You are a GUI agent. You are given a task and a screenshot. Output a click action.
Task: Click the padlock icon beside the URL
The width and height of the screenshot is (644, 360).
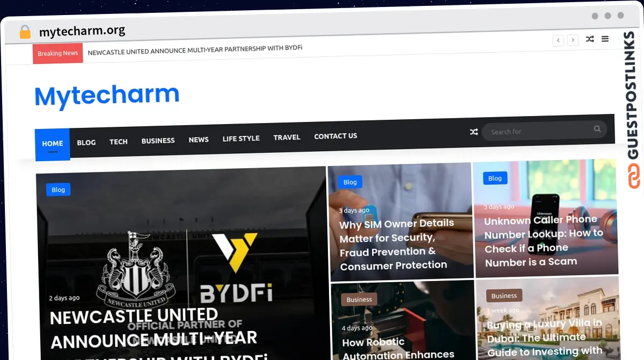[25, 32]
